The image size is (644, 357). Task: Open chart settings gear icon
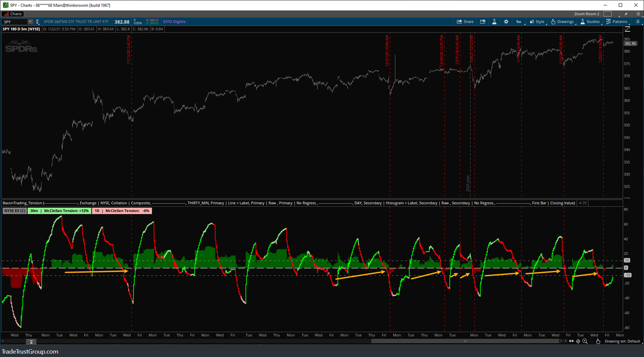506,21
